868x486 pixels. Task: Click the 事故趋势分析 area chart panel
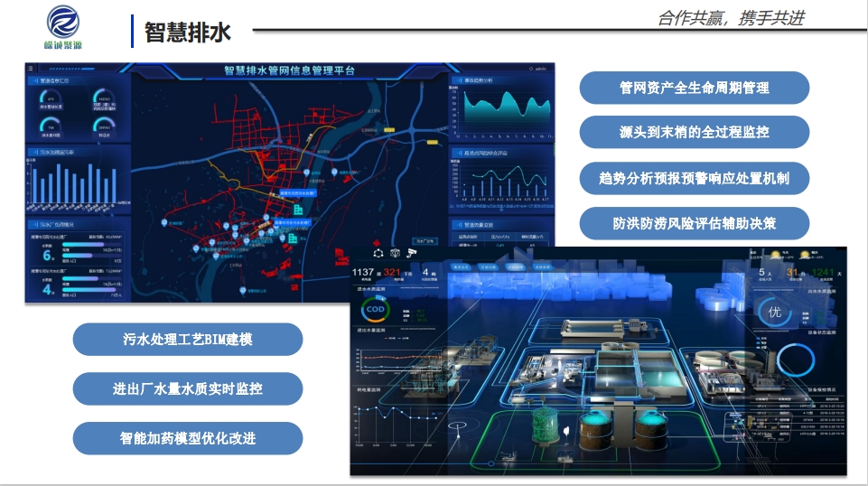pos(501,108)
